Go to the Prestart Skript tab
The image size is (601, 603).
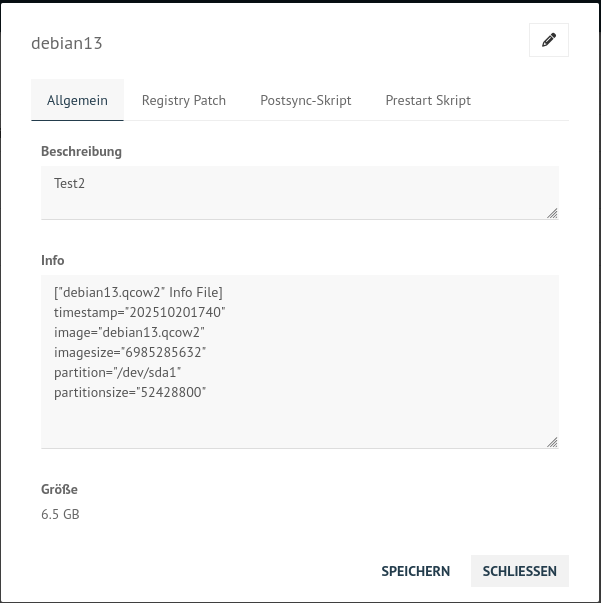428,100
